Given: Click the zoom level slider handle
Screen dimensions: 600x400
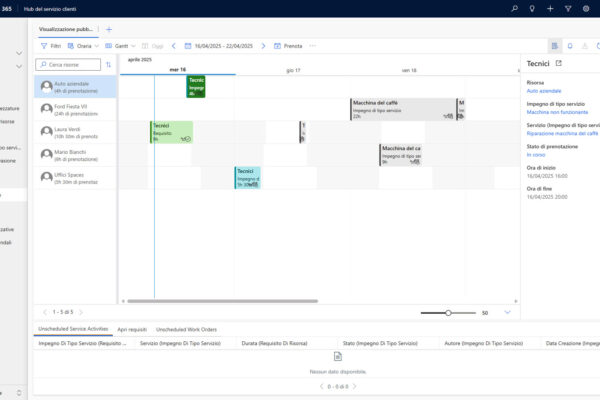Looking at the screenshot, I should (x=448, y=313).
